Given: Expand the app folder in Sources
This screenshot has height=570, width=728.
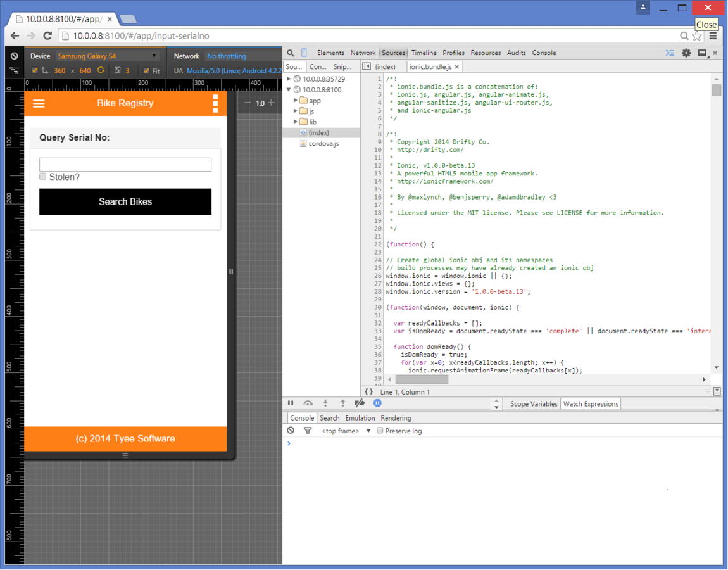Looking at the screenshot, I should [295, 99].
